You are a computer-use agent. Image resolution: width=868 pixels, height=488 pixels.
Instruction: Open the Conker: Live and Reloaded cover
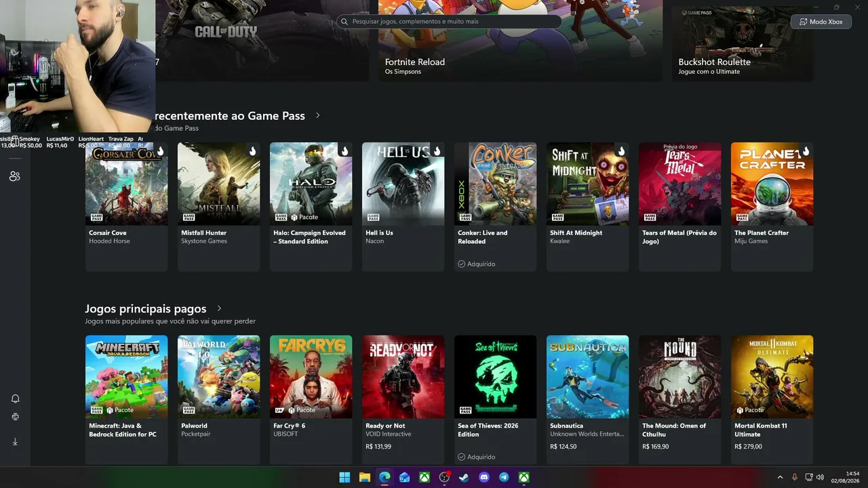pyautogui.click(x=495, y=184)
